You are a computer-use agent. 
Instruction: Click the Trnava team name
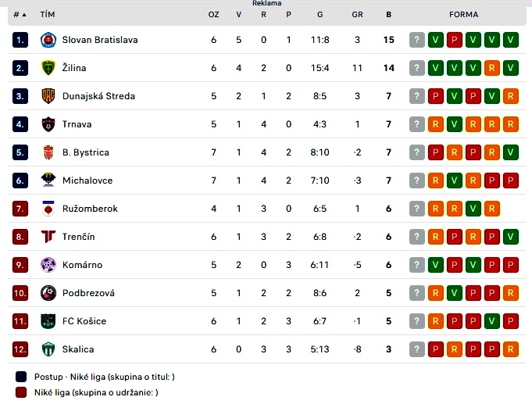point(77,124)
